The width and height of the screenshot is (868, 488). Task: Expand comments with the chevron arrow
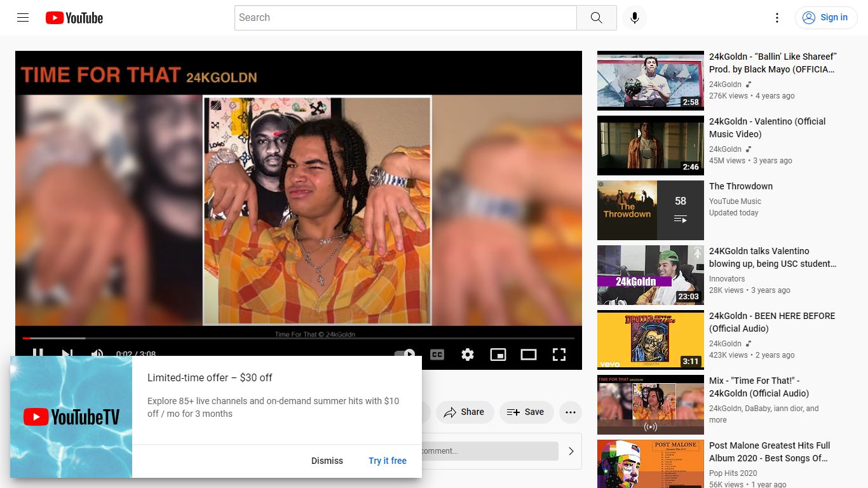pos(571,451)
